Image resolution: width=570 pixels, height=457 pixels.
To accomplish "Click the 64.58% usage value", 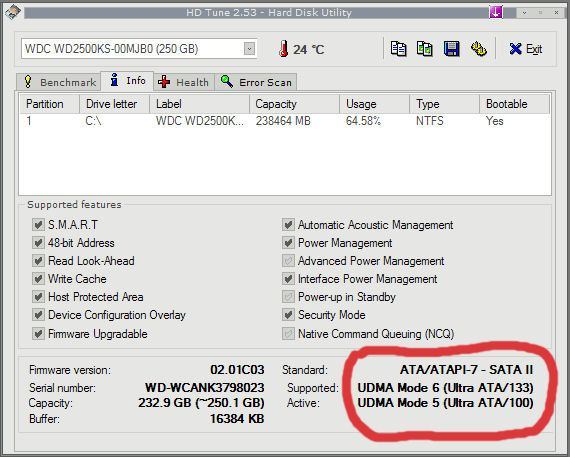I will click(363, 121).
